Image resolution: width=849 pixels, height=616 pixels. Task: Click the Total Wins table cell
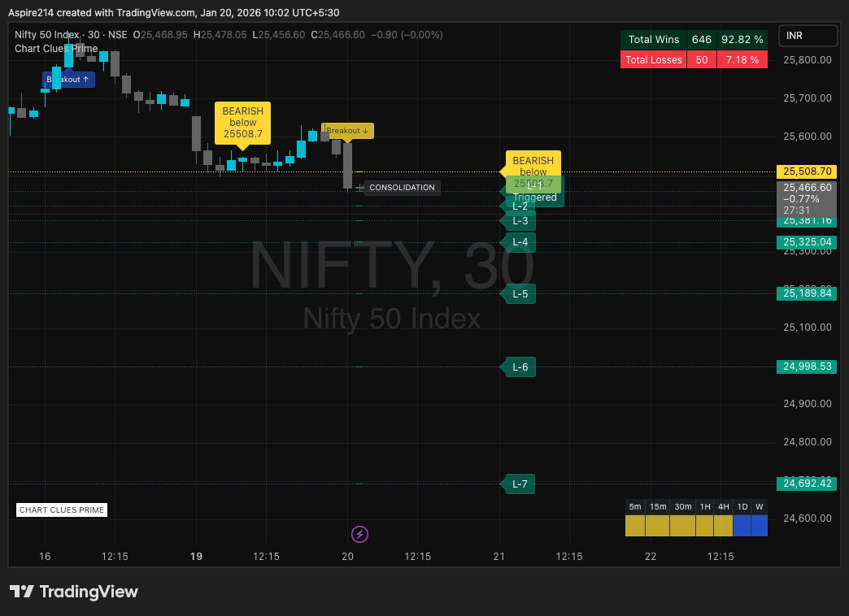coord(654,40)
